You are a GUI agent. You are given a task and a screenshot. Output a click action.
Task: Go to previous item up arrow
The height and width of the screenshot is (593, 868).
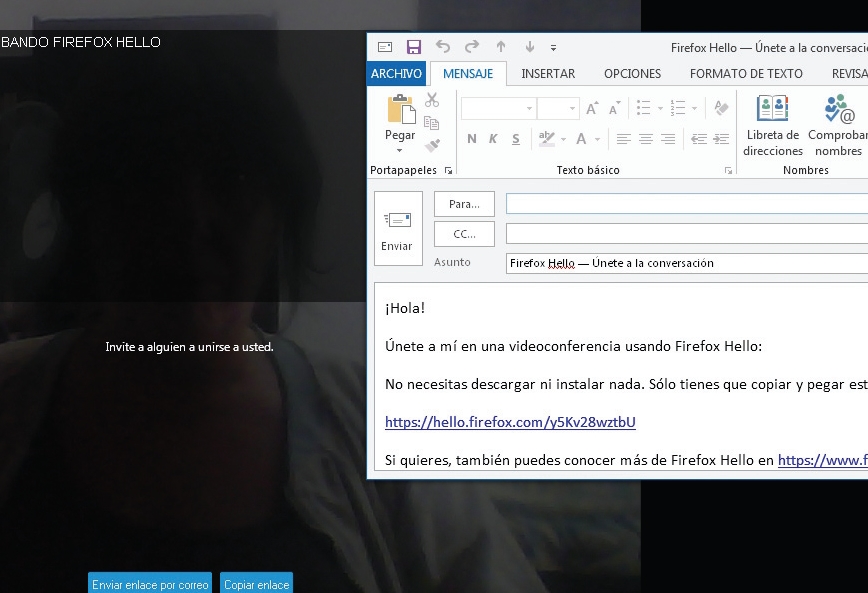(x=501, y=47)
